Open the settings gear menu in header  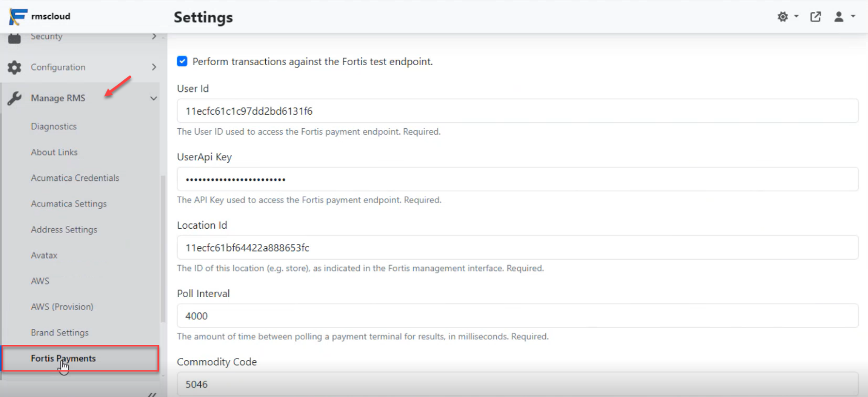(x=782, y=17)
